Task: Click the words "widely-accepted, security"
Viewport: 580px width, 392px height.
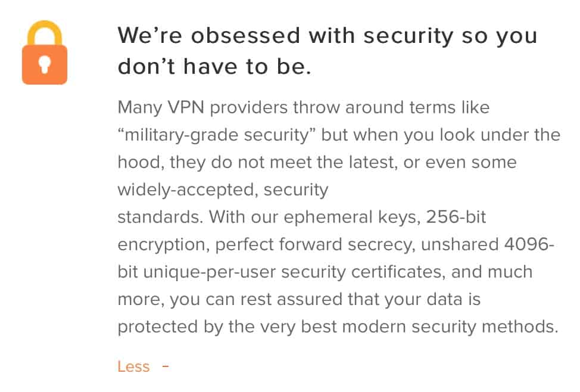Action: click(x=223, y=190)
